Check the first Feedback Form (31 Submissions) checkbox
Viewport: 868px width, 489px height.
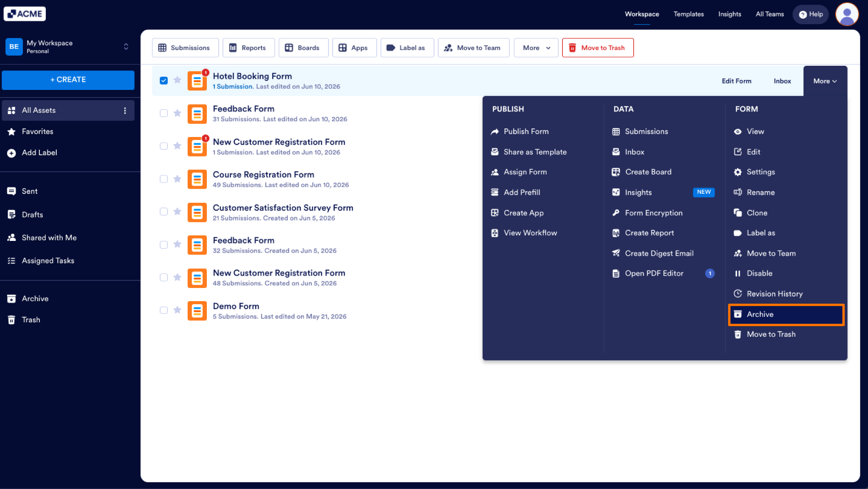click(164, 113)
